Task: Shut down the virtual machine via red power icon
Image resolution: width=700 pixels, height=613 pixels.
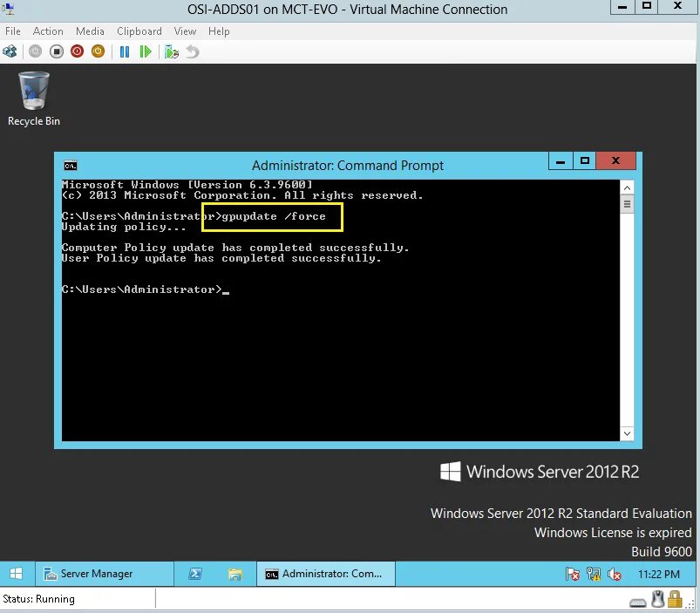Action: [x=77, y=51]
